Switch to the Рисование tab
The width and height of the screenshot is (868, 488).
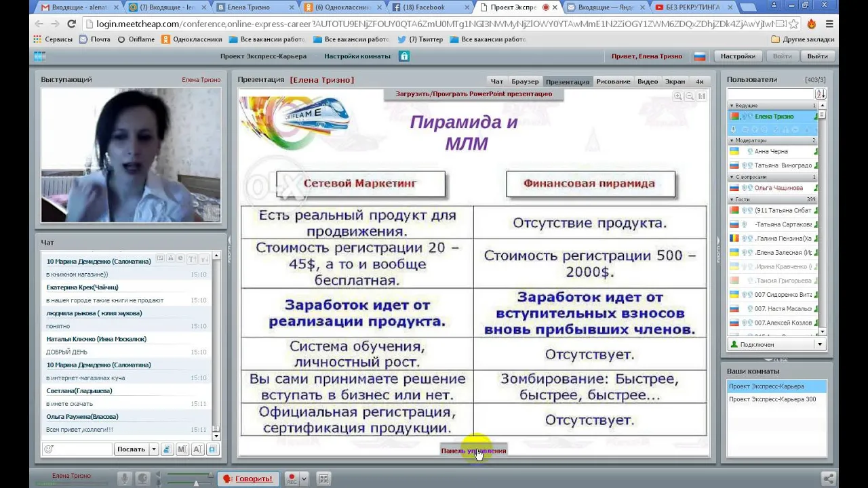tap(614, 81)
